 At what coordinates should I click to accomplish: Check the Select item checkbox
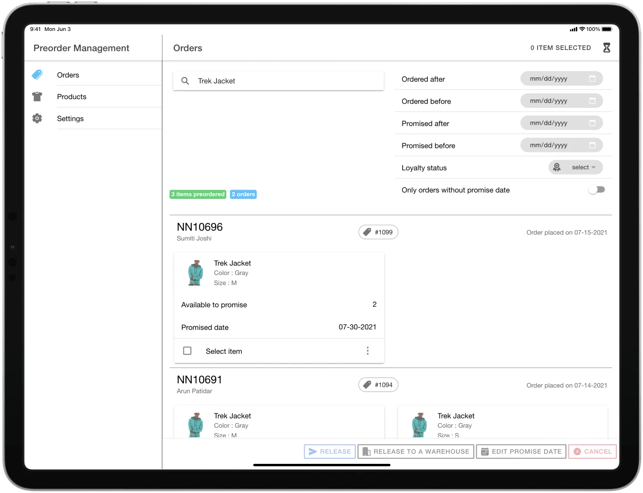[187, 351]
